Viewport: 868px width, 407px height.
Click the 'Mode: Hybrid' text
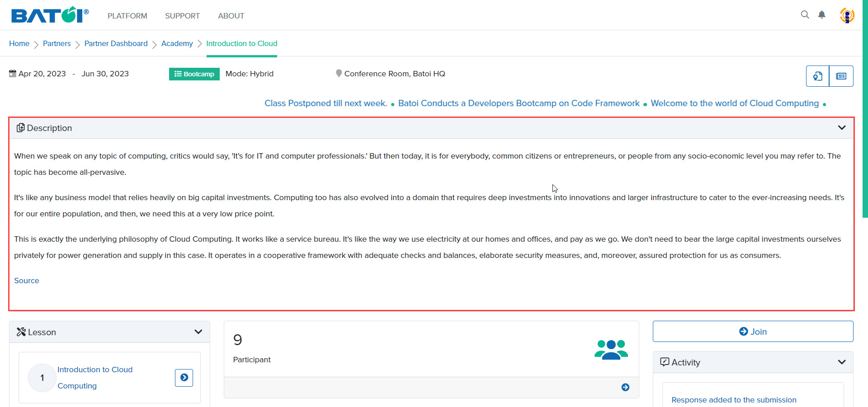250,74
